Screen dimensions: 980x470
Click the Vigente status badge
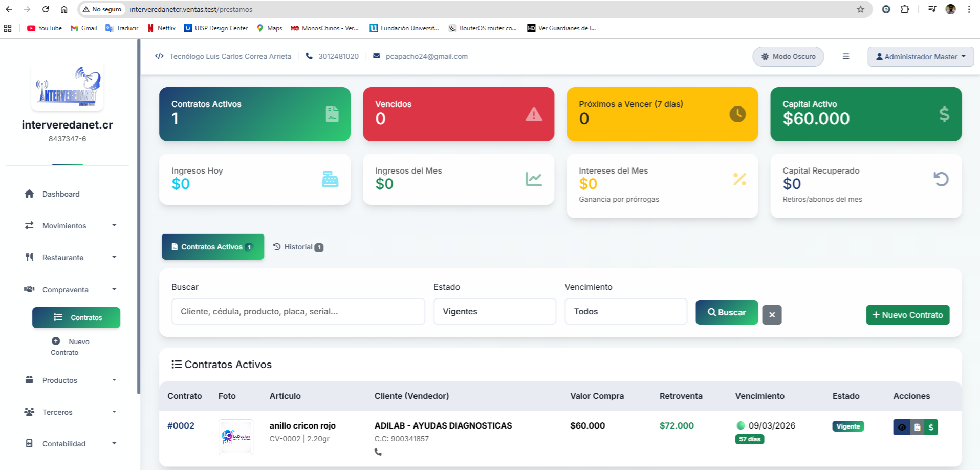pyautogui.click(x=848, y=426)
